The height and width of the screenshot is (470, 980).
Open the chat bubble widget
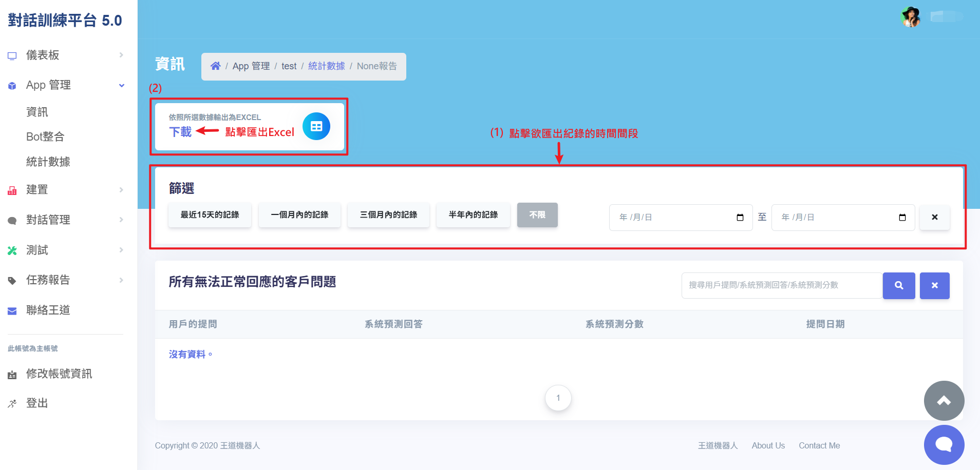click(x=944, y=444)
